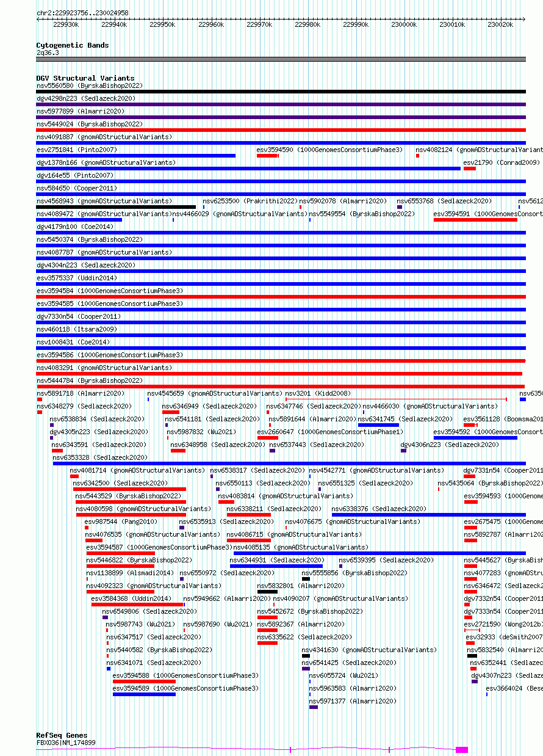Click the red bar under esv21790 (Conrad2009)
The image size is (543, 756).
470,169
